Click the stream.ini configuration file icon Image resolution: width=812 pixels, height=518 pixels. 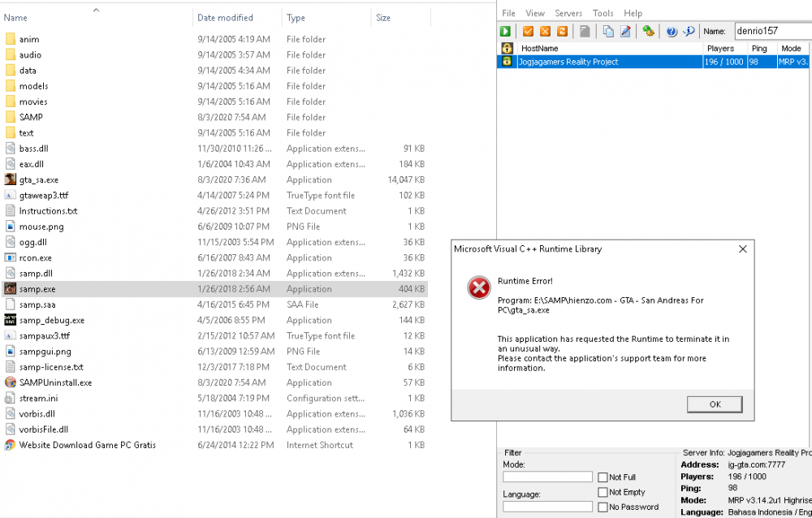(x=11, y=399)
